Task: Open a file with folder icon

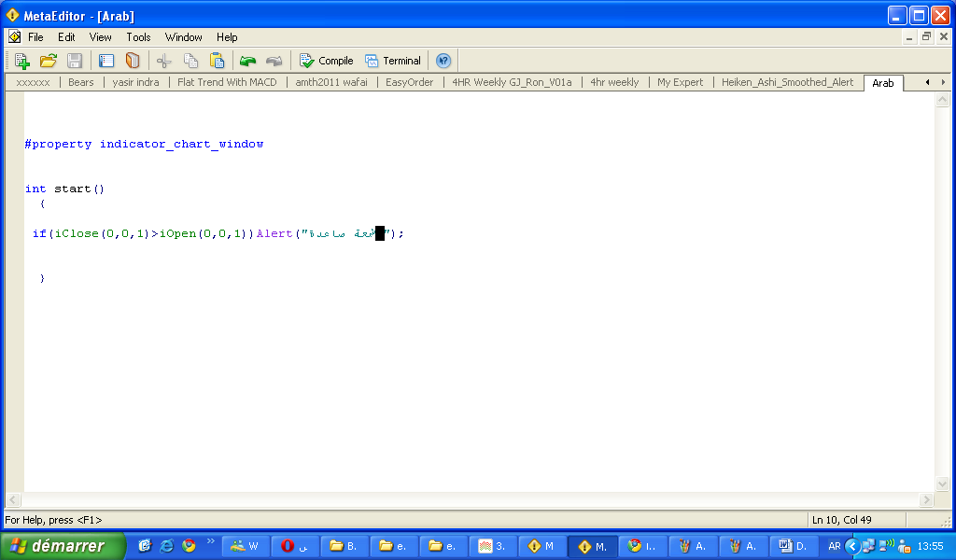Action: coord(49,61)
